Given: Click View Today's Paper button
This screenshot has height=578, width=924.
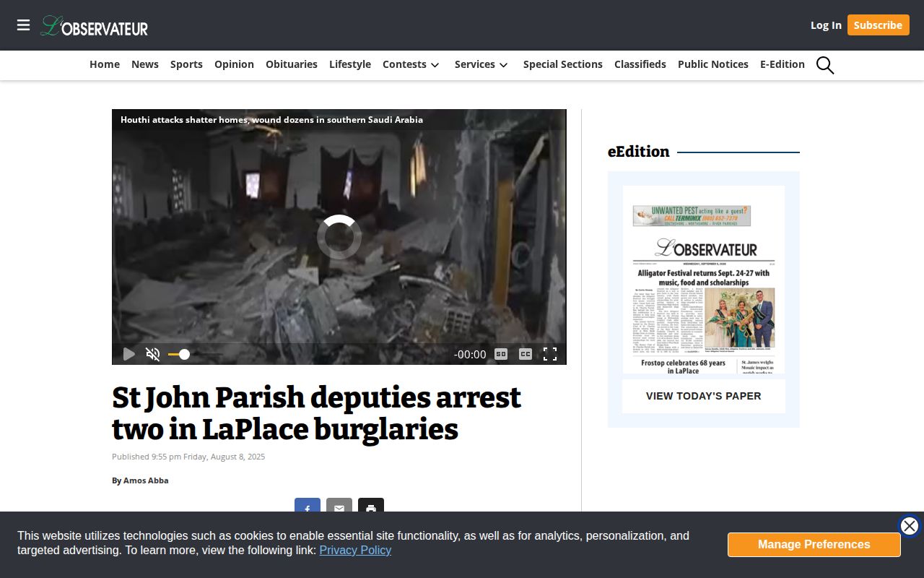Looking at the screenshot, I should [704, 396].
